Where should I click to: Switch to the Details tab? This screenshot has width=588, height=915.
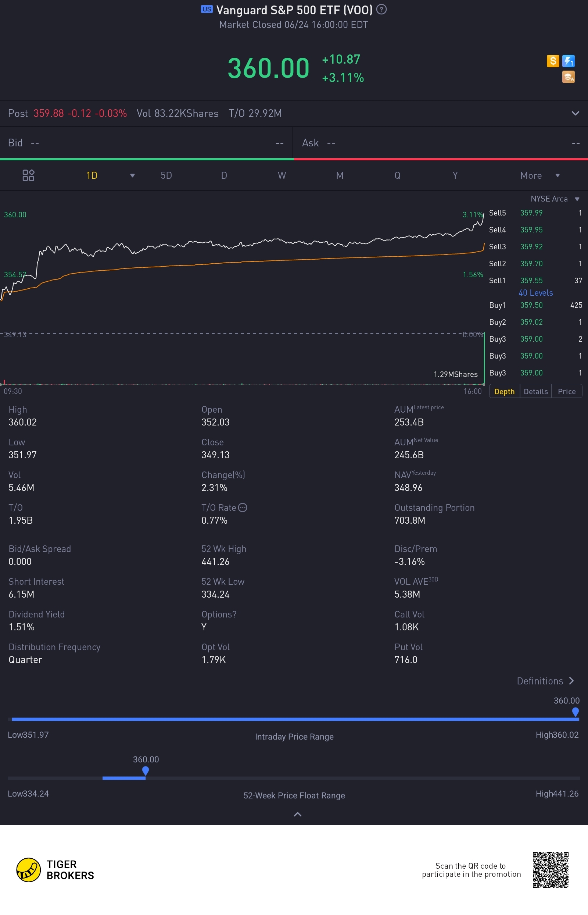coord(536,392)
